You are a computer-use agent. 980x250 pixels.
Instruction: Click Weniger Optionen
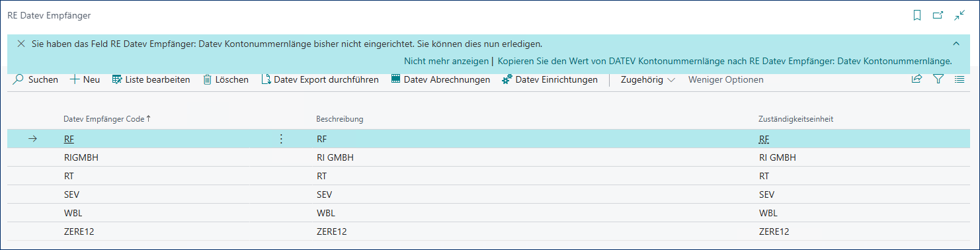(725, 79)
